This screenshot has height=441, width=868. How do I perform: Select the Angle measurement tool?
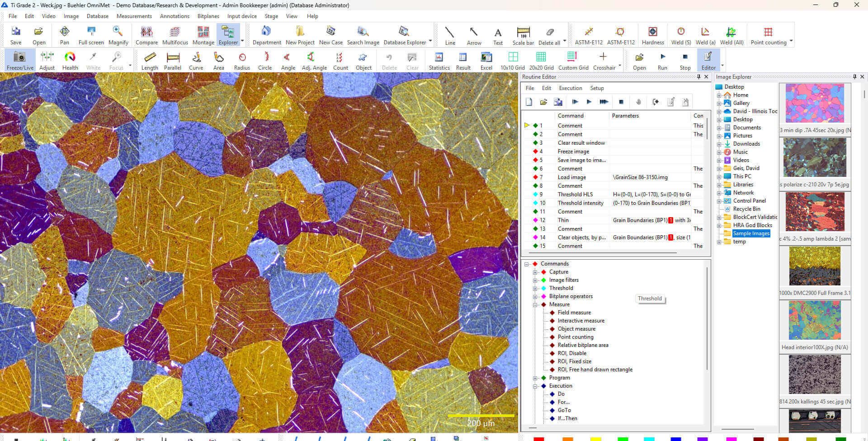click(x=288, y=59)
